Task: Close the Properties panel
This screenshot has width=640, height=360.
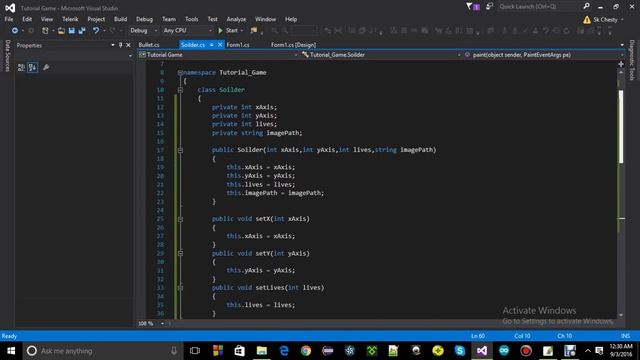Action: [128, 45]
